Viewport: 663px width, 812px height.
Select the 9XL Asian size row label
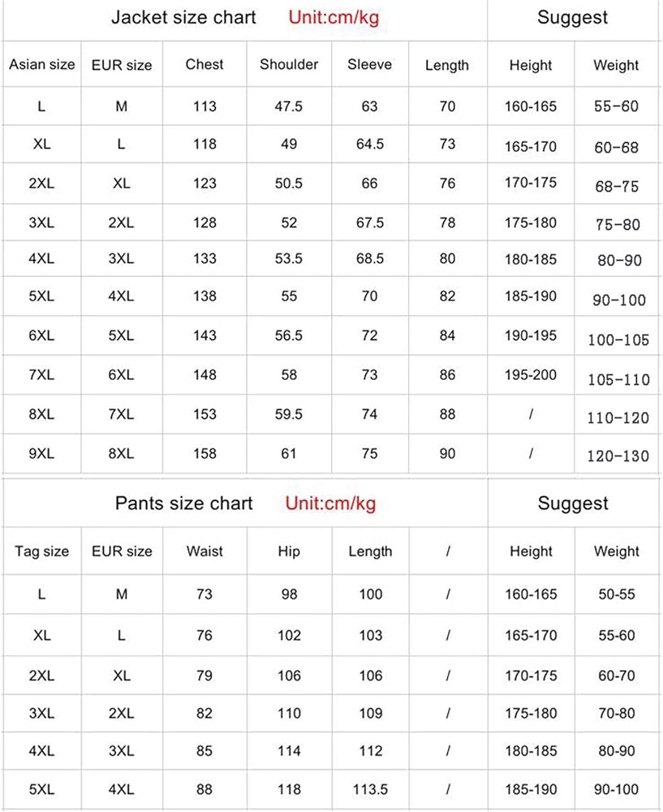(41, 454)
